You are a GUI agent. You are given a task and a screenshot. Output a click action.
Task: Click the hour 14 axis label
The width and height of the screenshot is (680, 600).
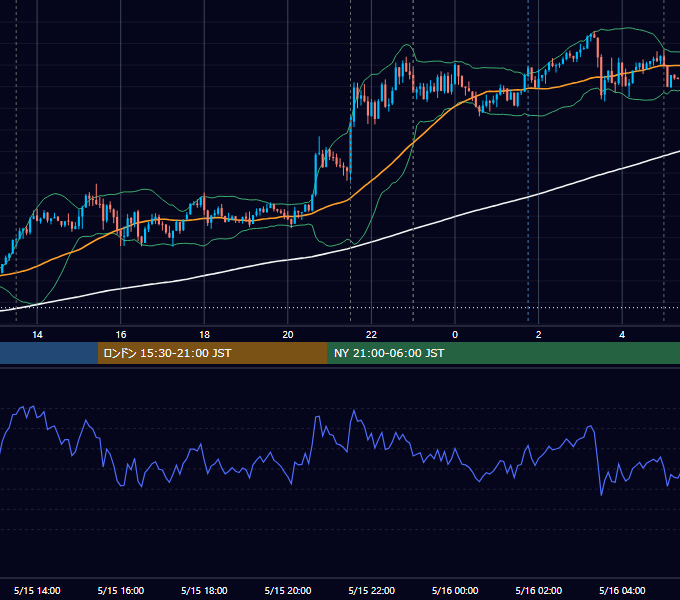[x=37, y=335]
